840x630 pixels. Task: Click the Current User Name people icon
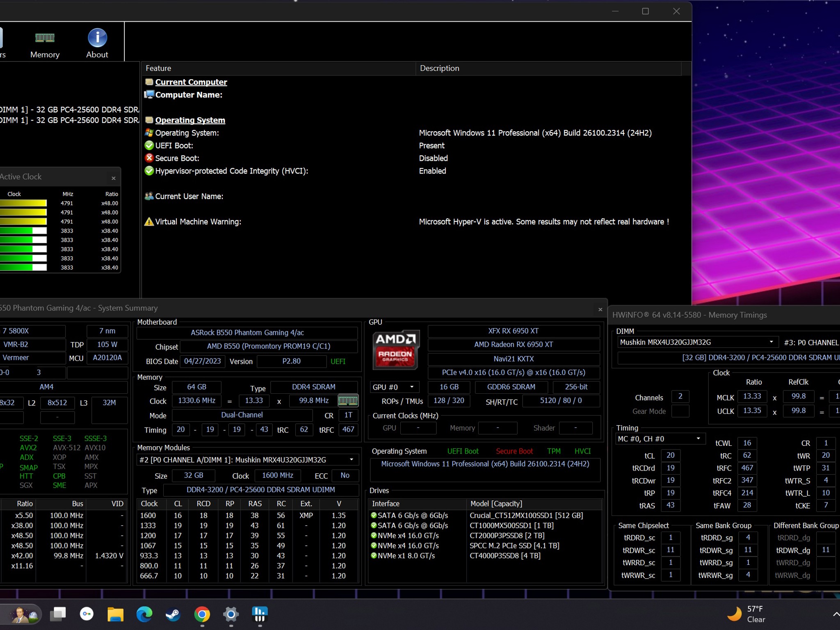pos(149,196)
